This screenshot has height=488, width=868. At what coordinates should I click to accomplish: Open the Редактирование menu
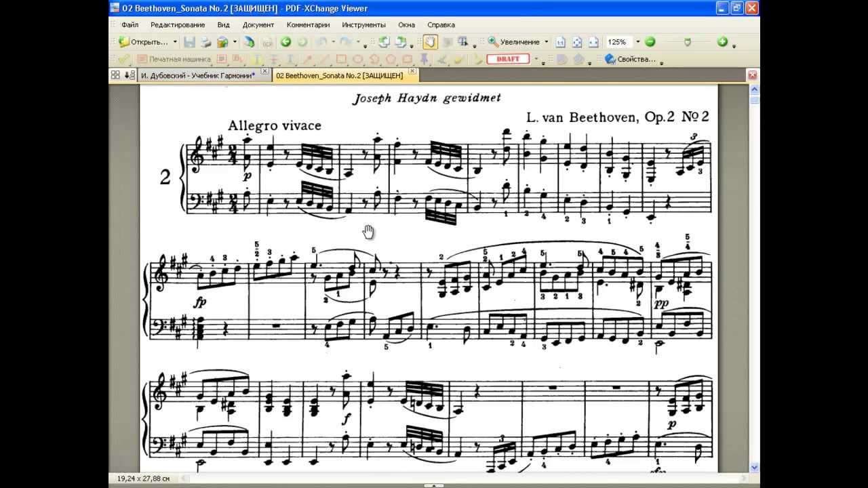[178, 25]
